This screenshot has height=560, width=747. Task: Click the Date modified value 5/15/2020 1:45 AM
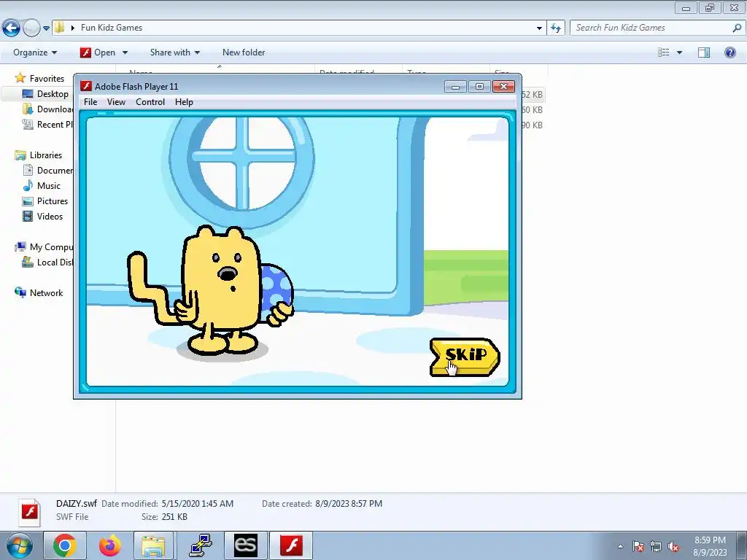point(197,503)
